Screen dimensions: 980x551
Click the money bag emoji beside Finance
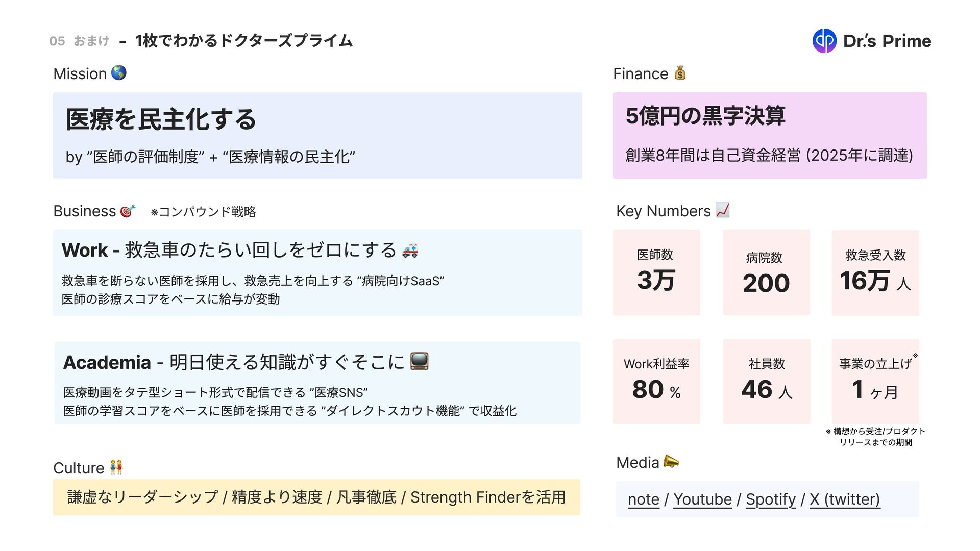pos(680,73)
